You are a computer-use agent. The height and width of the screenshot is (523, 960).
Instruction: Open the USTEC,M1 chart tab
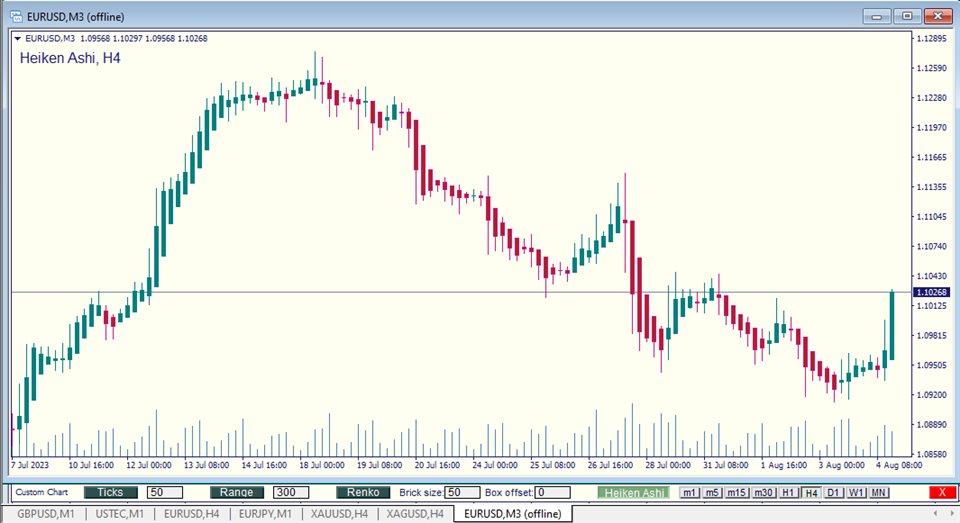pyautogui.click(x=120, y=513)
